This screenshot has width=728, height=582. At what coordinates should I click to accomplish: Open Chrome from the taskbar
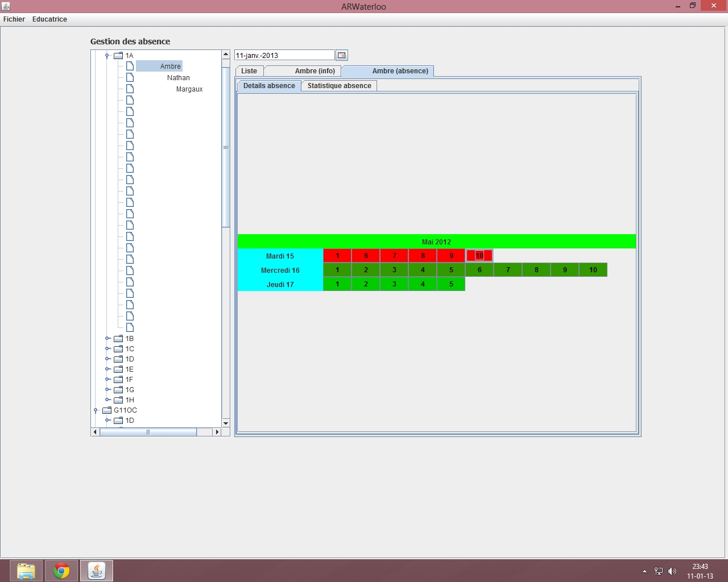pos(61,571)
